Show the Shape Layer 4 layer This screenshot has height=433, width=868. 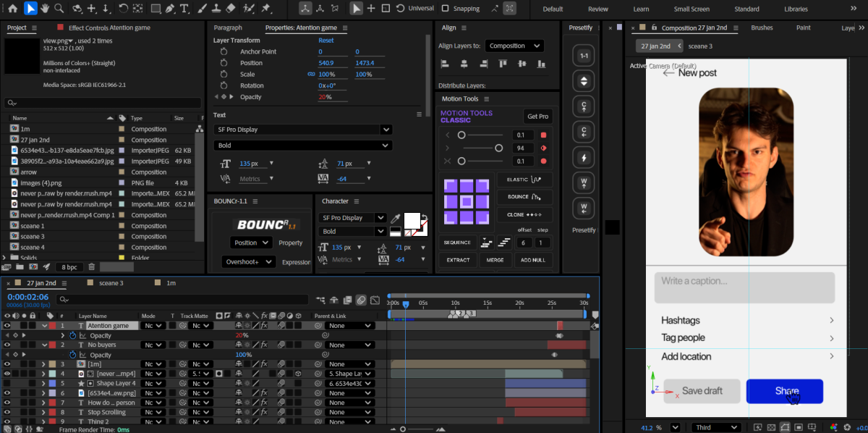click(7, 383)
